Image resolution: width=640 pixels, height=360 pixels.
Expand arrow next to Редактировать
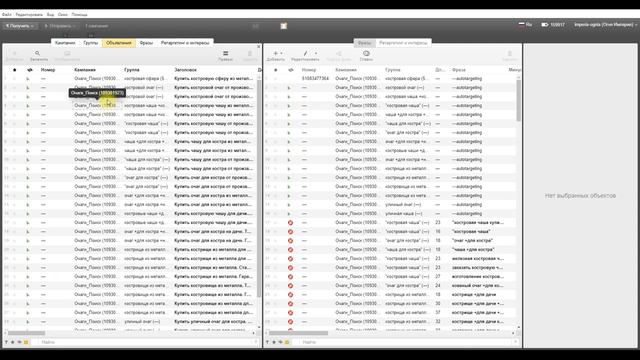tap(316, 53)
